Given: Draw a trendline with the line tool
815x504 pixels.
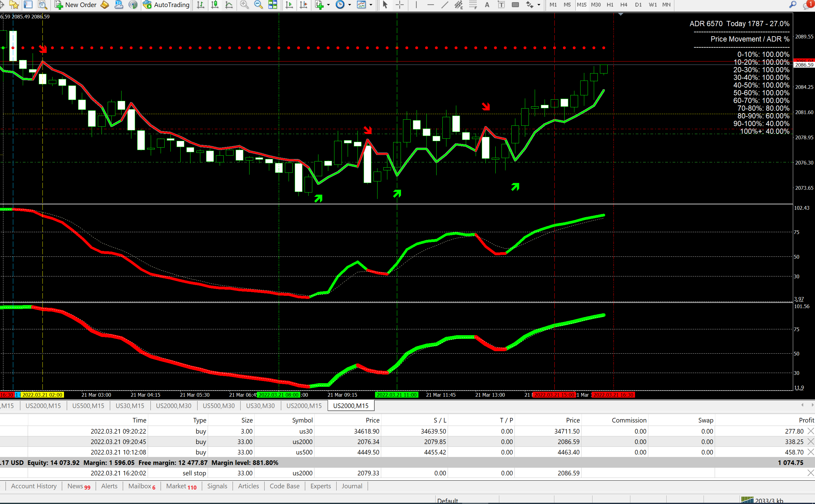Looking at the screenshot, I should click(x=445, y=5).
